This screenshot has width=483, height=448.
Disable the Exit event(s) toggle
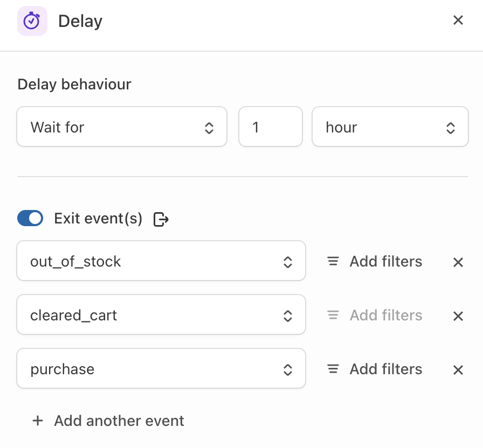[x=30, y=218]
